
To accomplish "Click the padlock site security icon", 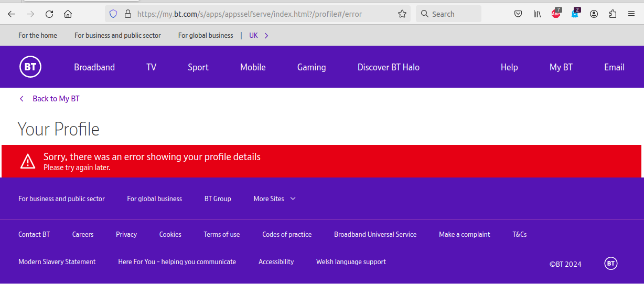I will point(127,14).
